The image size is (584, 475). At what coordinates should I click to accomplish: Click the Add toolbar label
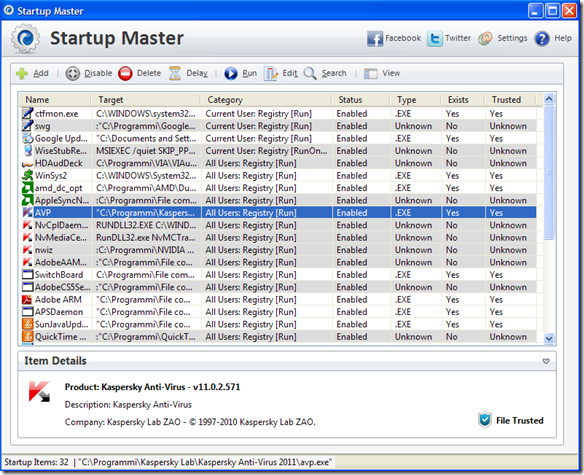(x=41, y=73)
